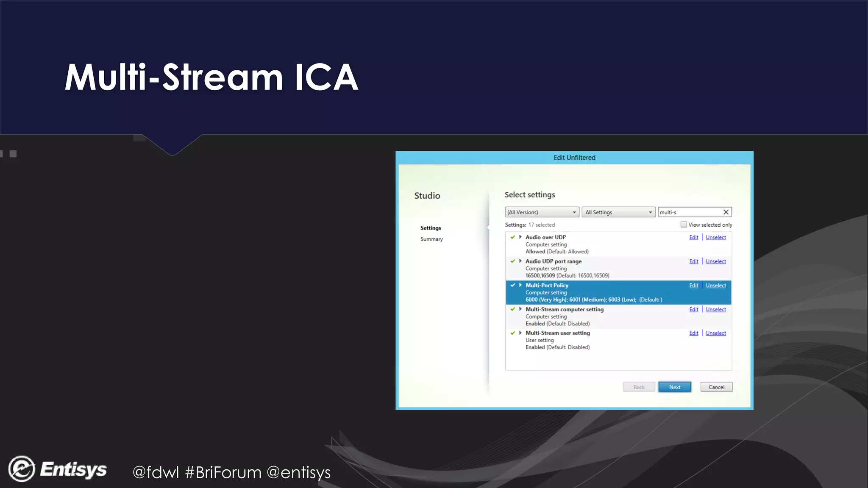The height and width of the screenshot is (488, 868).
Task: Toggle checkmark for Multi-Port Policy
Action: click(x=513, y=285)
